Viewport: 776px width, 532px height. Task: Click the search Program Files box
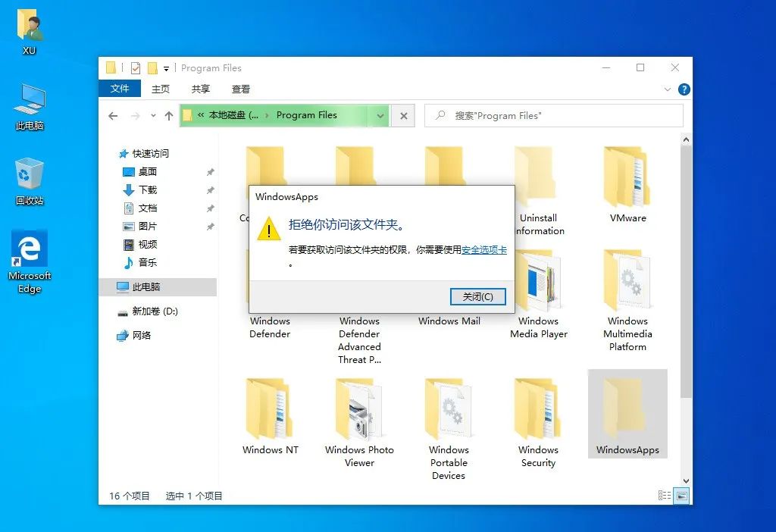(553, 116)
